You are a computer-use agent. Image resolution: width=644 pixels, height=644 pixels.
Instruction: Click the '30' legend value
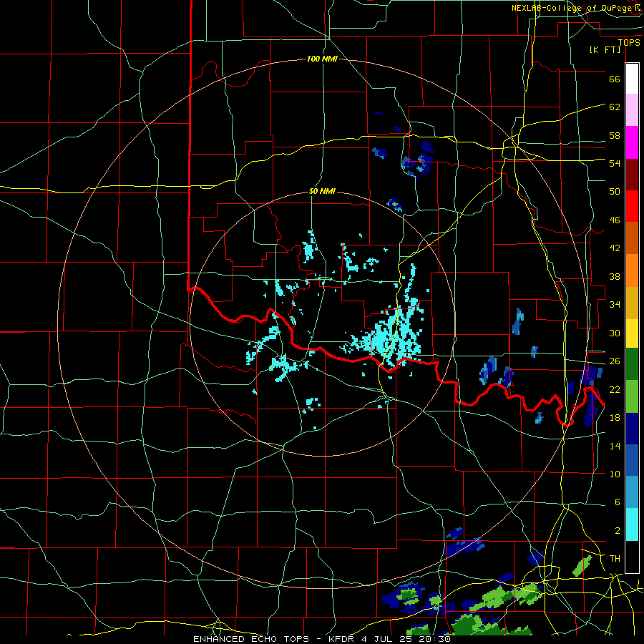pos(615,333)
